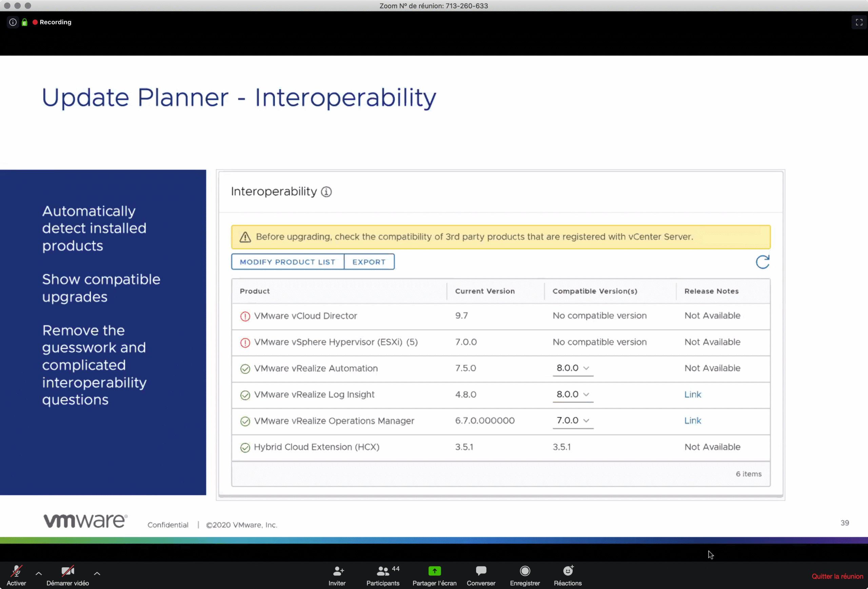Viewport: 868px width, 589px height.
Task: Click Partager l'écran share button
Action: click(434, 576)
